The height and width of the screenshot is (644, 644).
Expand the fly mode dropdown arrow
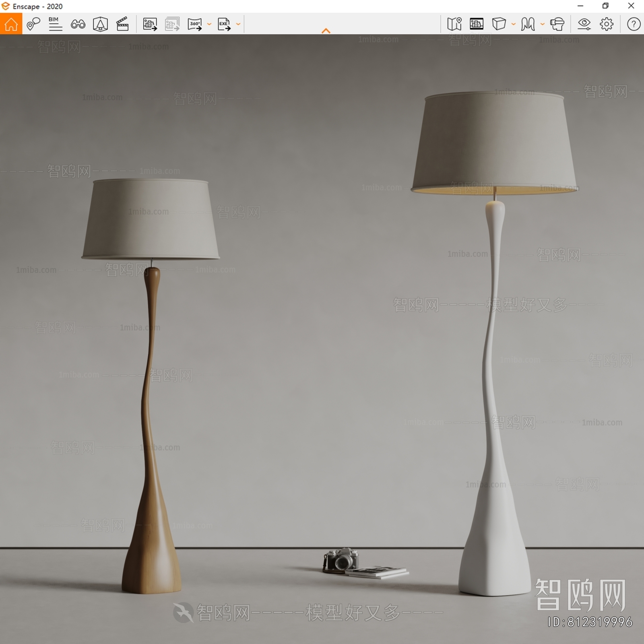pyautogui.click(x=543, y=24)
